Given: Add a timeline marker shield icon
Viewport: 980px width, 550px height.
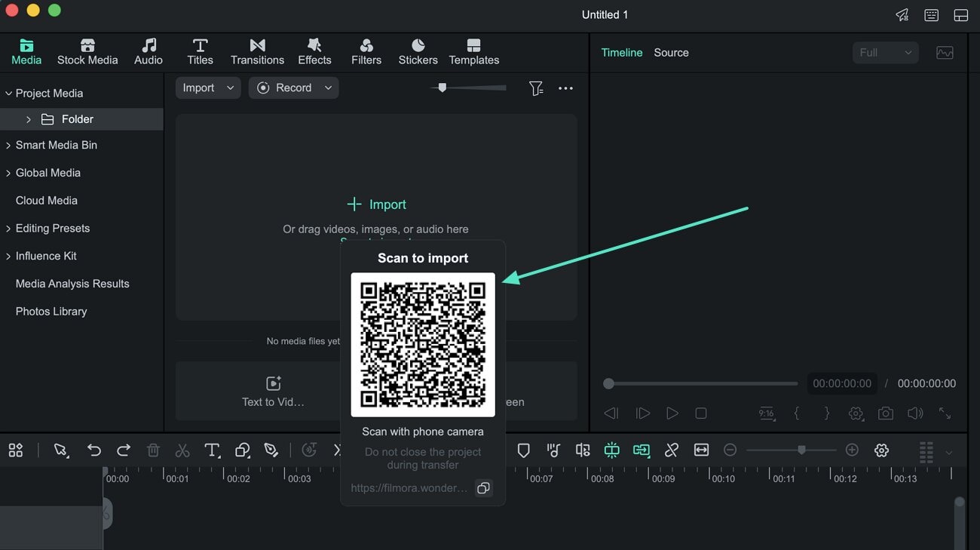Looking at the screenshot, I should click(x=523, y=450).
